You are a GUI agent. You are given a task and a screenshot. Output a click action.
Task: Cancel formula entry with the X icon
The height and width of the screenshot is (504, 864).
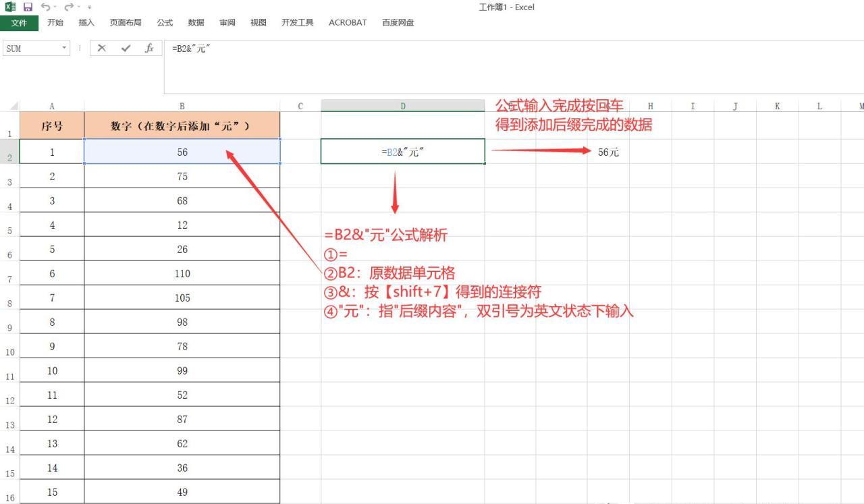point(102,48)
